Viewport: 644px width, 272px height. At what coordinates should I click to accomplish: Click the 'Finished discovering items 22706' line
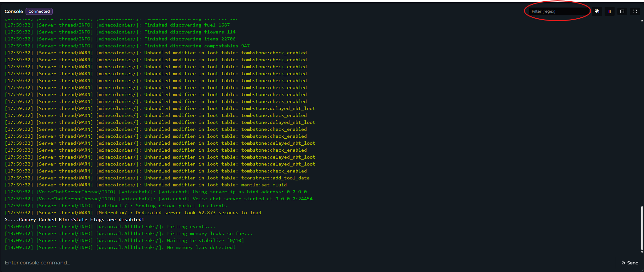[x=120, y=39]
